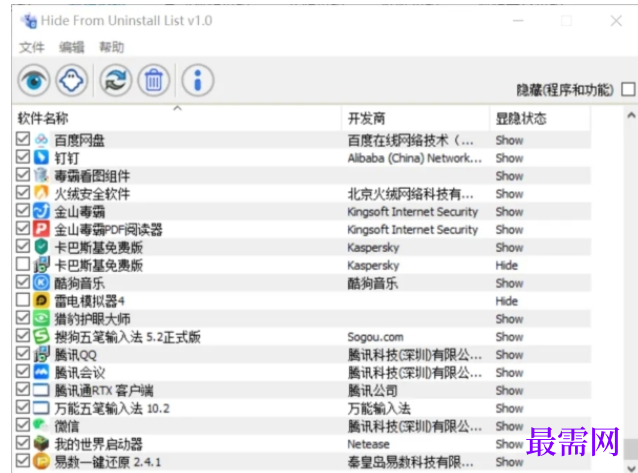
Task: Uncheck the 金山毒霸PDF阅读器 checkbox
Action: (x=23, y=228)
